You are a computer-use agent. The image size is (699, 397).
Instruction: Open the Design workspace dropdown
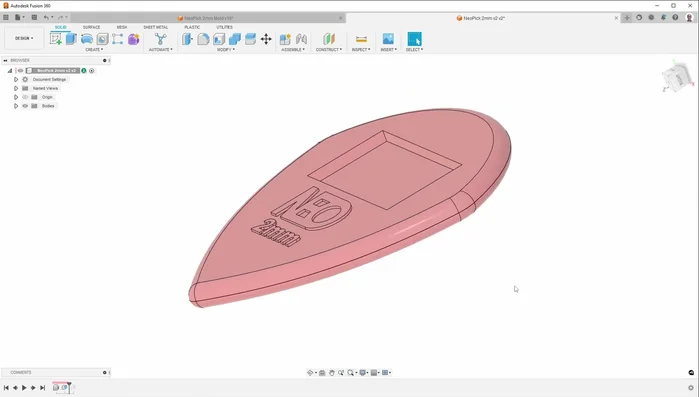[24, 38]
